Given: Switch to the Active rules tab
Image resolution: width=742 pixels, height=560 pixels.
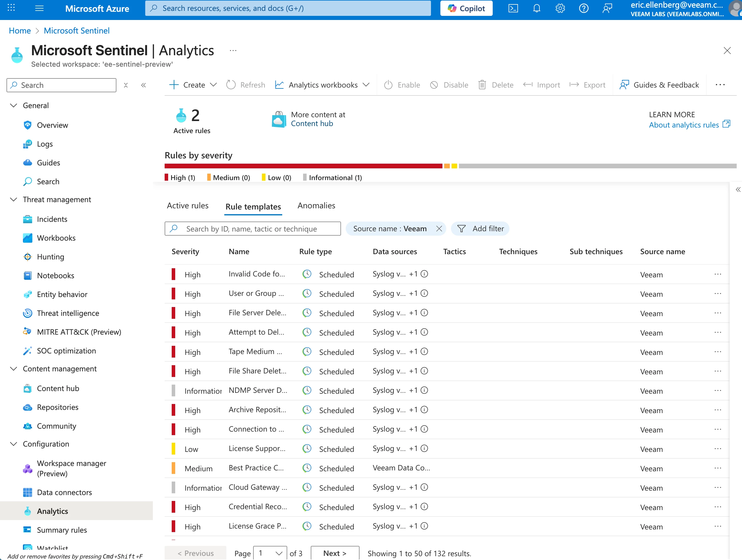Looking at the screenshot, I should [x=188, y=206].
